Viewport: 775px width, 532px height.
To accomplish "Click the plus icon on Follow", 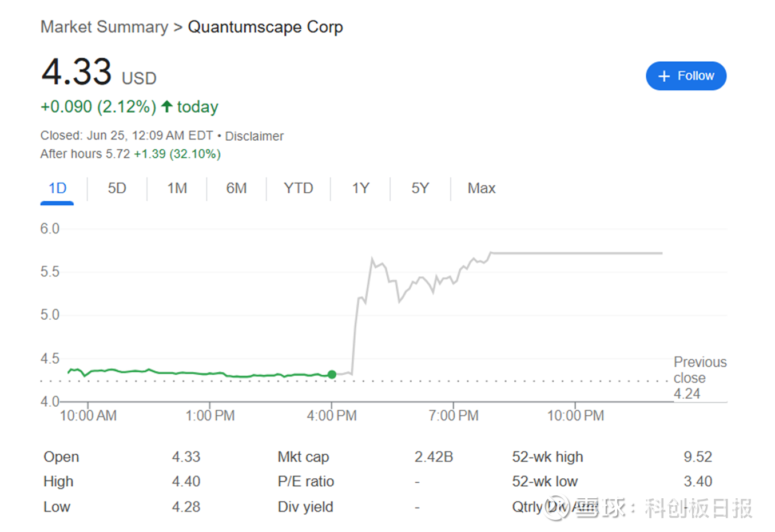I will (663, 76).
